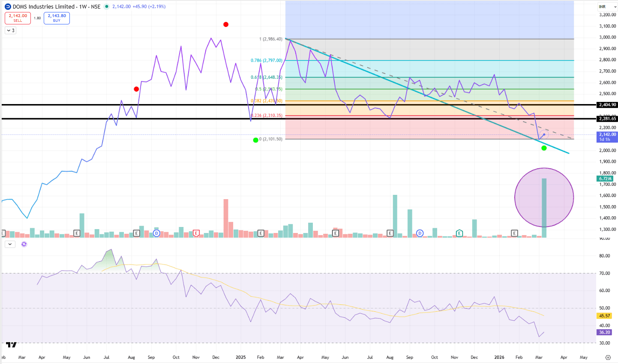The height and width of the screenshot is (364, 618).
Task: Click the 6.72M volume label
Action: point(605,179)
